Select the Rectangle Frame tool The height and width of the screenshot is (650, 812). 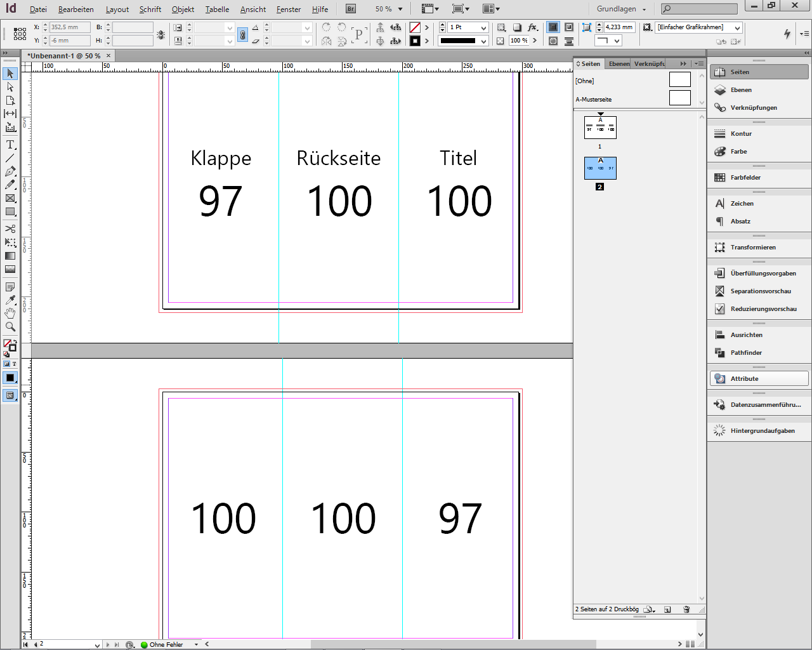10,199
